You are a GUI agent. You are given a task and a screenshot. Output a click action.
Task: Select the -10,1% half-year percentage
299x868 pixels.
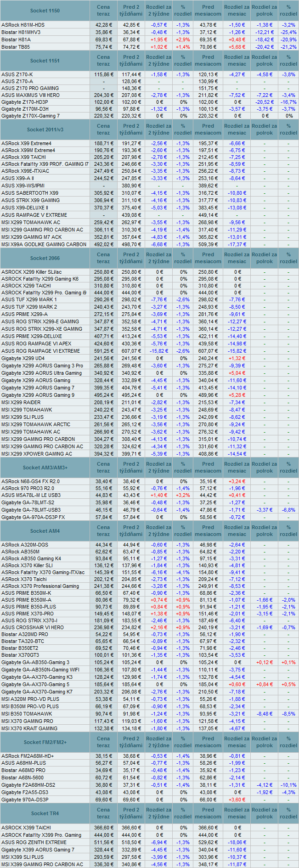[288, 785]
